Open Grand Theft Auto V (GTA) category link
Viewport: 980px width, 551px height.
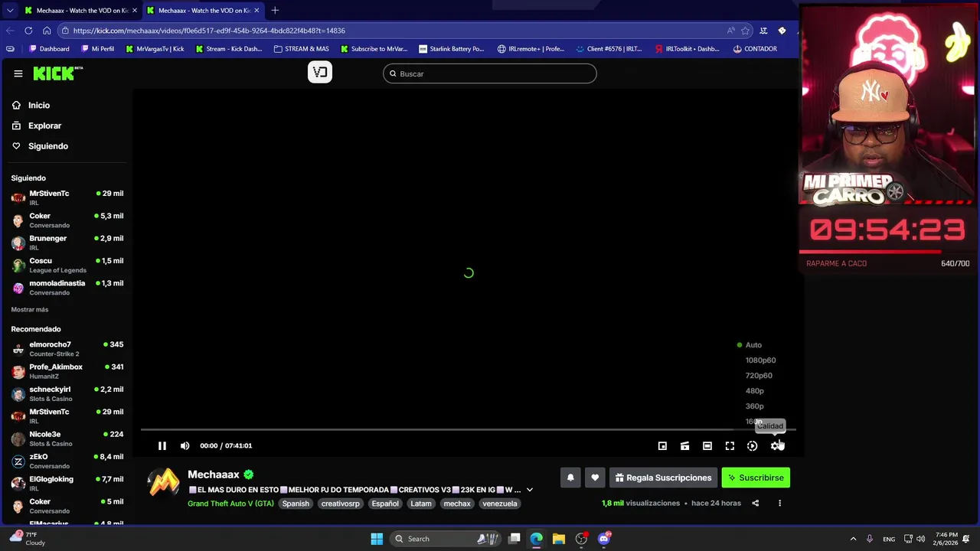coord(230,504)
